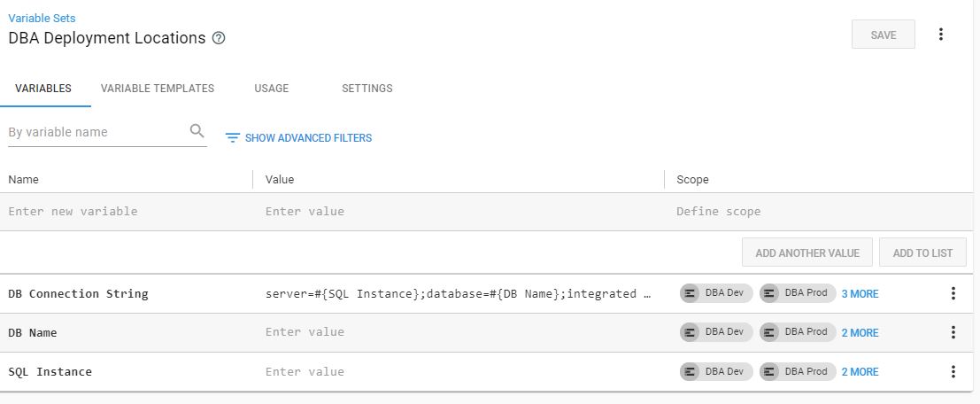The height and width of the screenshot is (404, 980).
Task: Select the DB Name variable name
Action: click(x=33, y=333)
